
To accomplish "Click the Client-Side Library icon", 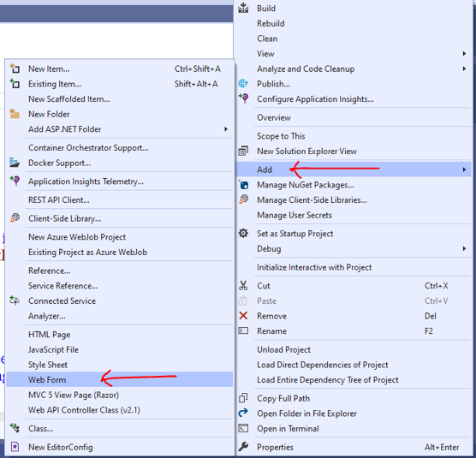I will 15,218.
